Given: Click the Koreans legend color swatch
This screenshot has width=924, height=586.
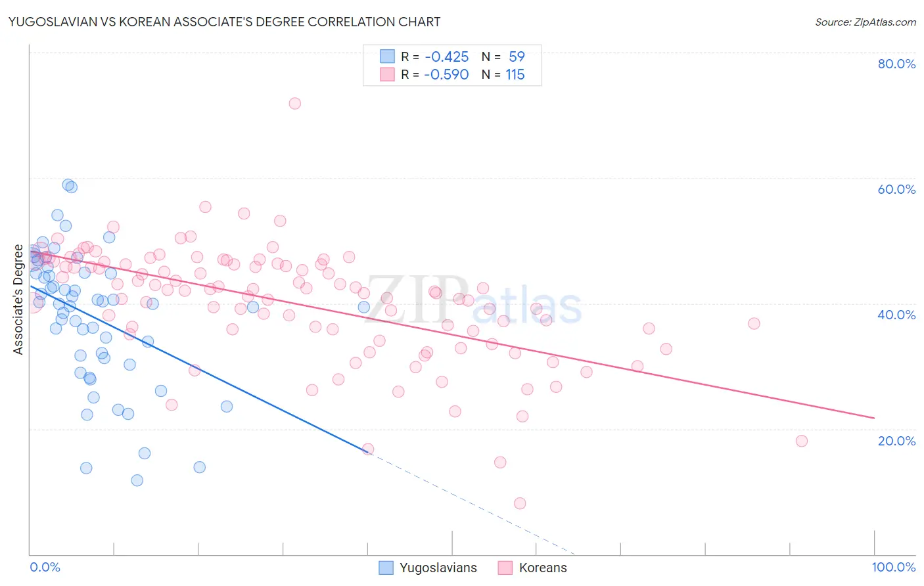Looking at the screenshot, I should pyautogui.click(x=505, y=568).
